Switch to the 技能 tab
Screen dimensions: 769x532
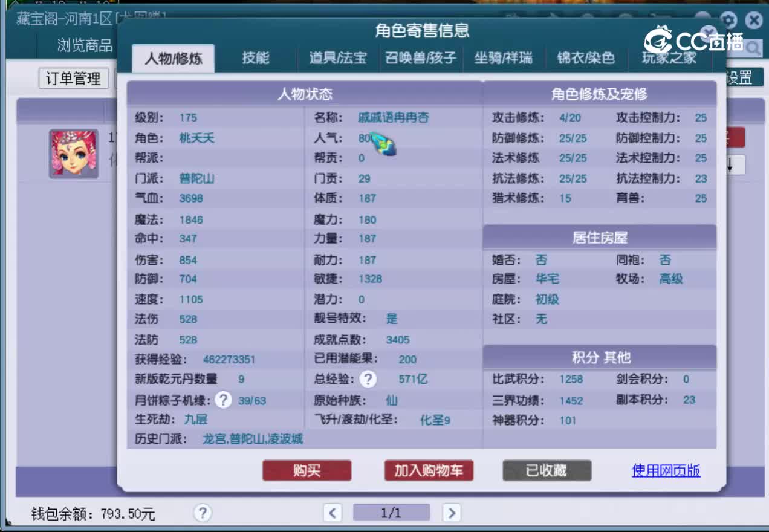point(255,58)
